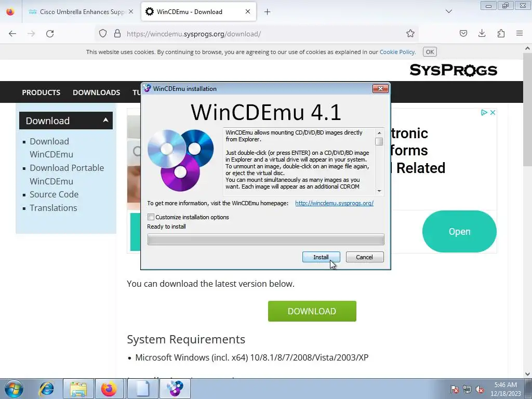Click the WinCDEmu discs logo image
Viewport: 532px width, 399px height.
coord(181,160)
